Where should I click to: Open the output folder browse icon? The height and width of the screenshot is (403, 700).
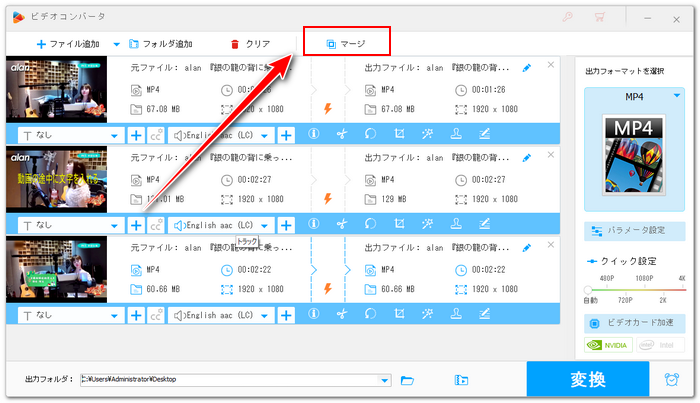[x=407, y=380]
